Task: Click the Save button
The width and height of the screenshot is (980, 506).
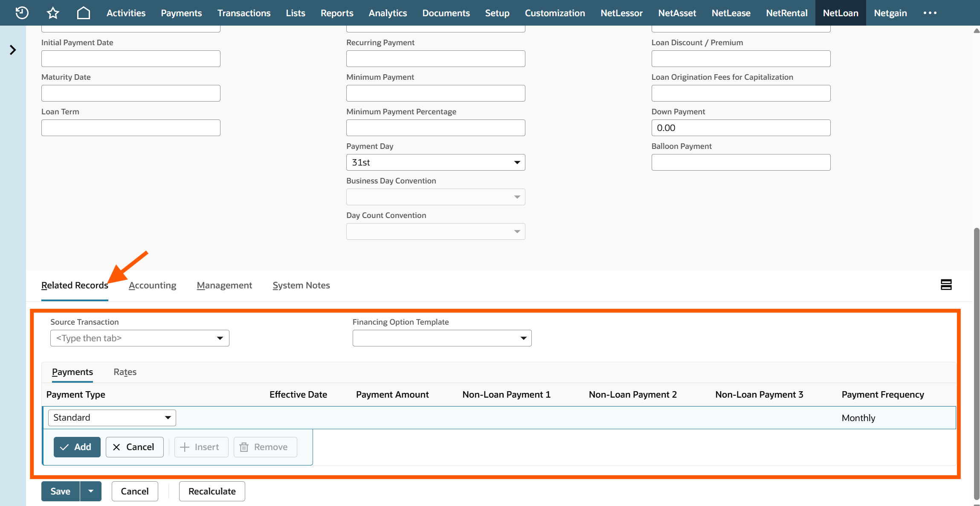Action: [61, 491]
